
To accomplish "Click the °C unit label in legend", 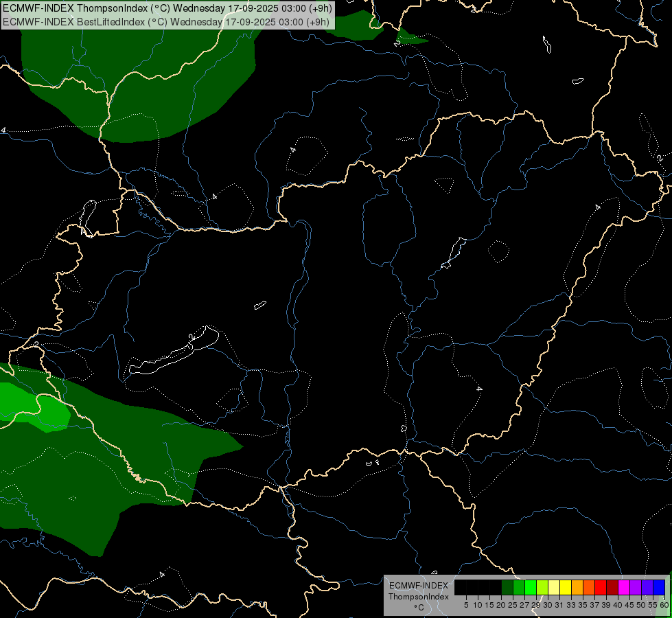I will pyautogui.click(x=419, y=608).
